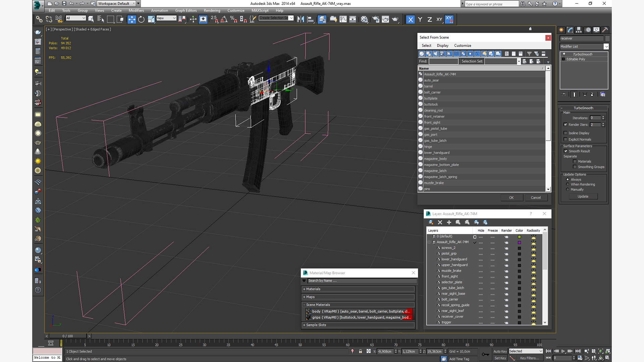Click Go to End playback button
644x362 pixels.
(578, 351)
